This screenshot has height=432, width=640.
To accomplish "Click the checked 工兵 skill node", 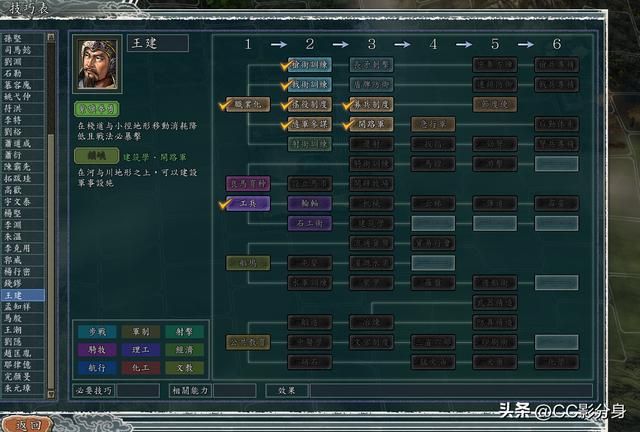I will [x=248, y=203].
